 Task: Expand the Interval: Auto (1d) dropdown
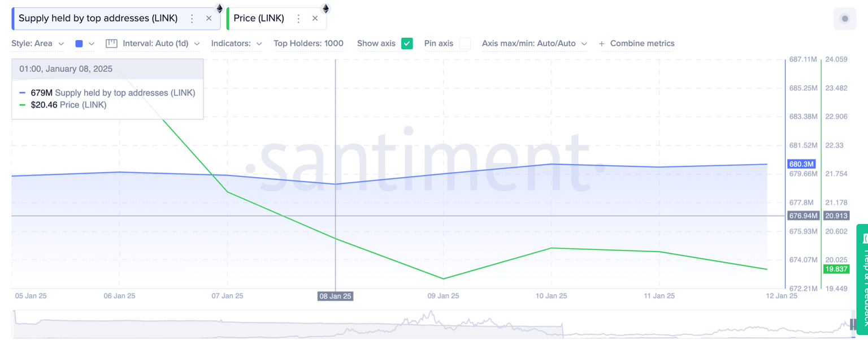[x=161, y=44]
